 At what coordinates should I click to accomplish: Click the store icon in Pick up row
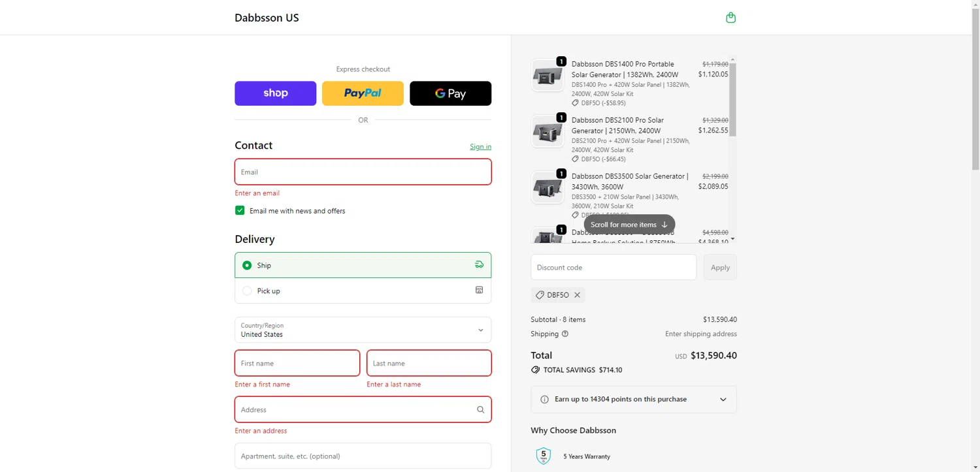[479, 290]
